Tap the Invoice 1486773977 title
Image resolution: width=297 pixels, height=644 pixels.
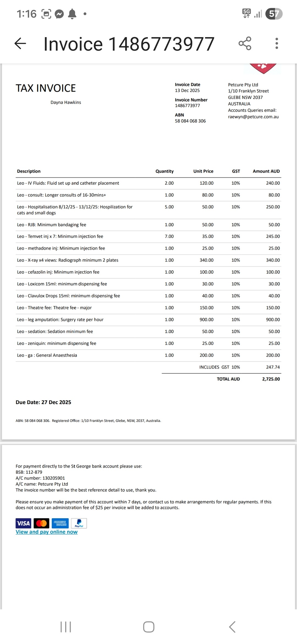[x=129, y=44]
